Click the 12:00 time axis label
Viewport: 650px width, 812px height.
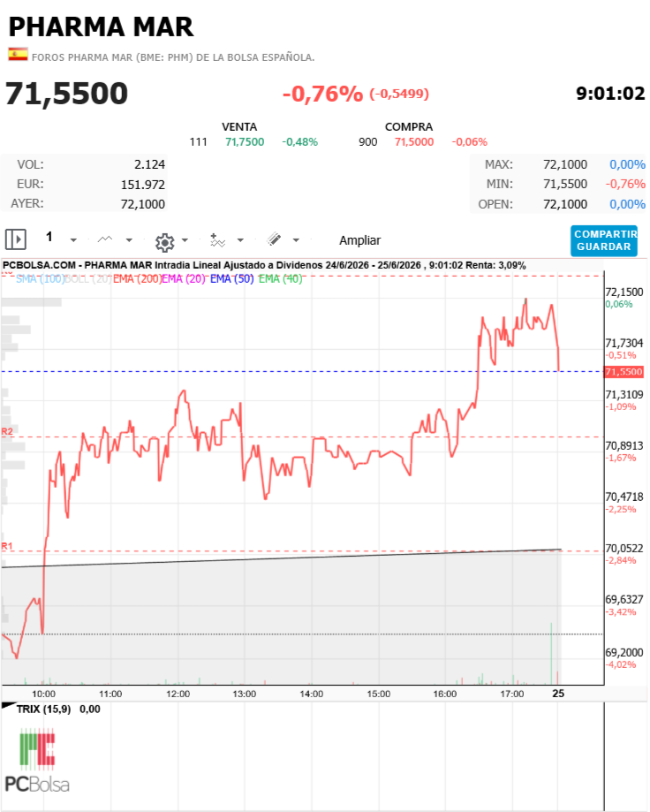click(178, 694)
